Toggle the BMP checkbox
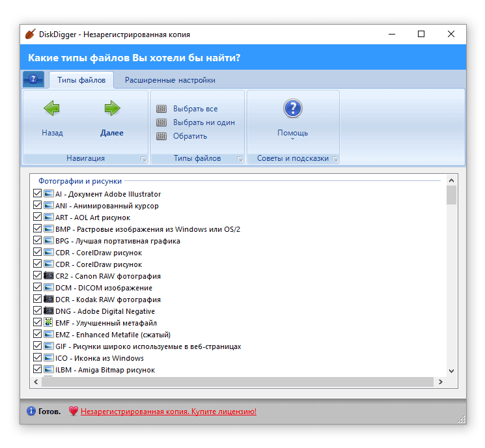Viewport: 485px width, 448px height. point(37,229)
